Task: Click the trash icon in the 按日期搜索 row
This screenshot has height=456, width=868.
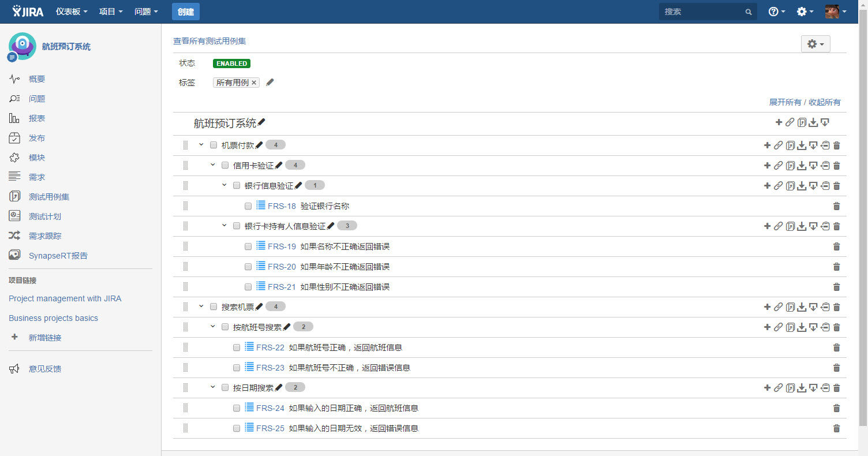Action: pos(837,388)
